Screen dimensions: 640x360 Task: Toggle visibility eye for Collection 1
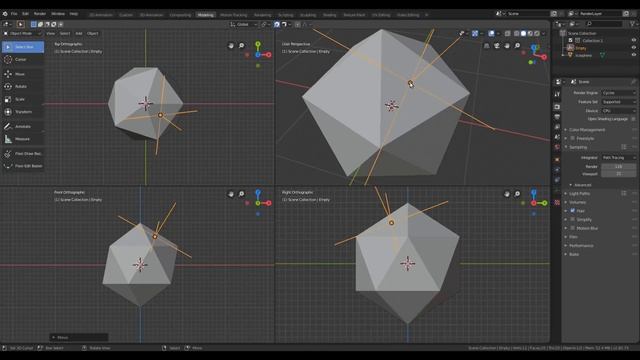coord(633,40)
